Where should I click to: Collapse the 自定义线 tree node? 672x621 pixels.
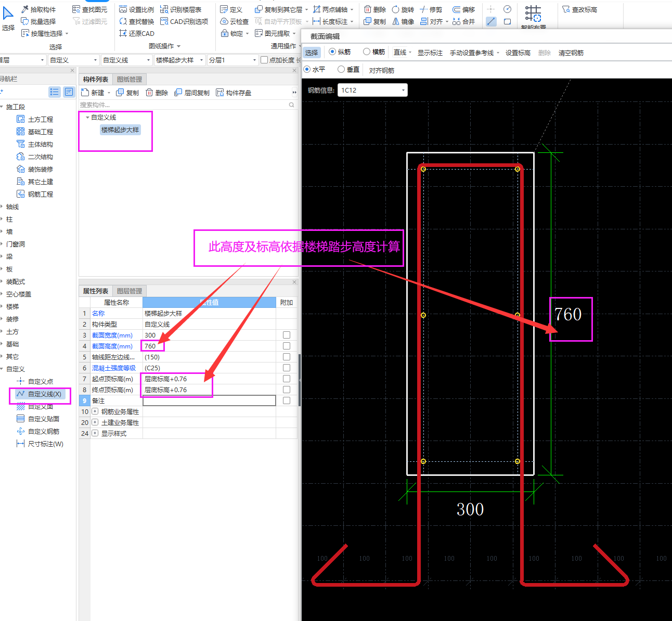[x=87, y=118]
